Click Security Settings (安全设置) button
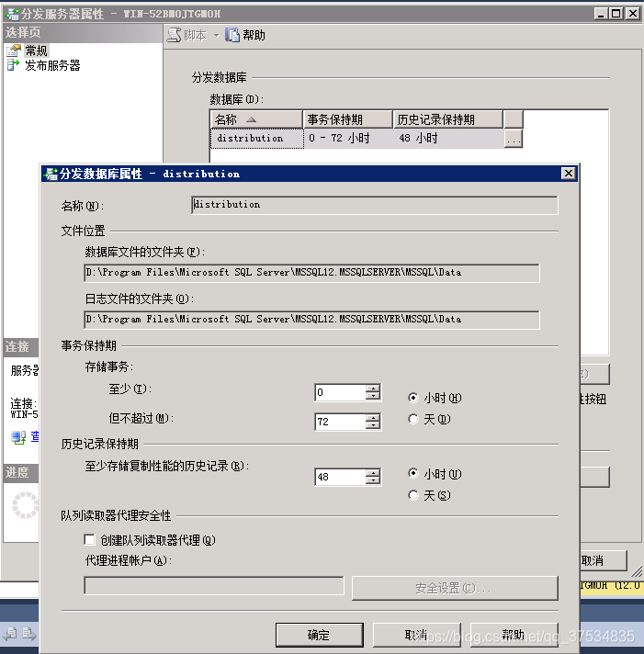644x654 pixels. pos(455,588)
